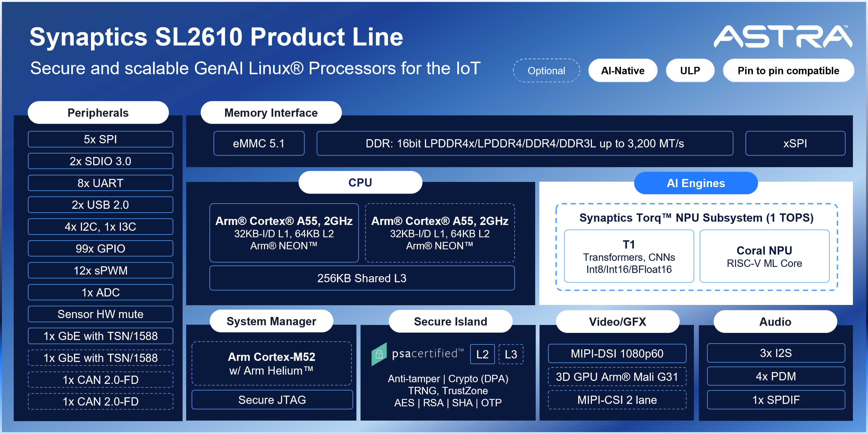
Task: Select the 99x GPIO peripheral item
Action: pyautogui.click(x=100, y=249)
